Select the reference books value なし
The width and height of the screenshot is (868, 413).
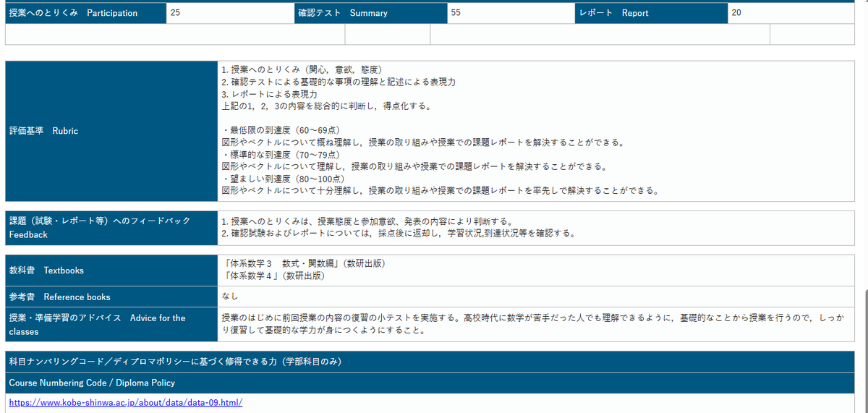coord(230,297)
